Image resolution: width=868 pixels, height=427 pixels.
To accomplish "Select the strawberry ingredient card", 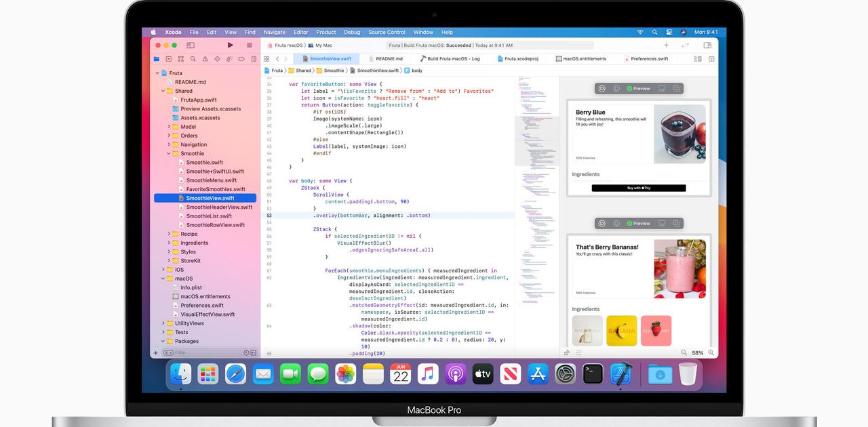I will (x=656, y=331).
